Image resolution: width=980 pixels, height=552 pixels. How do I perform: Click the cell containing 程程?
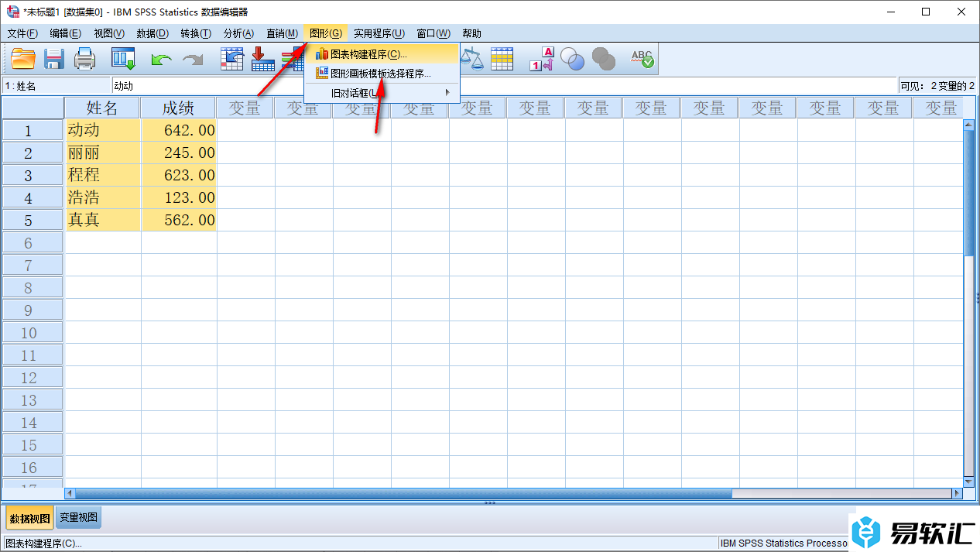coord(102,175)
